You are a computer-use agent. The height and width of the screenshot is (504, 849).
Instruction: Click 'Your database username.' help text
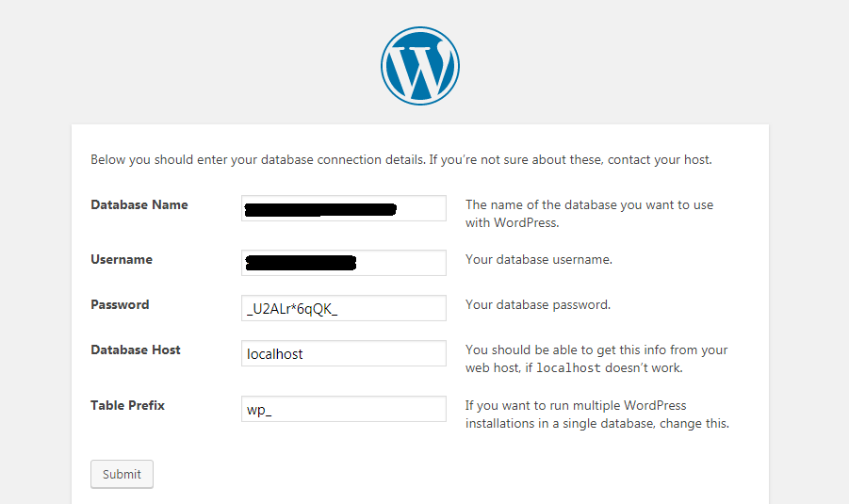point(539,259)
